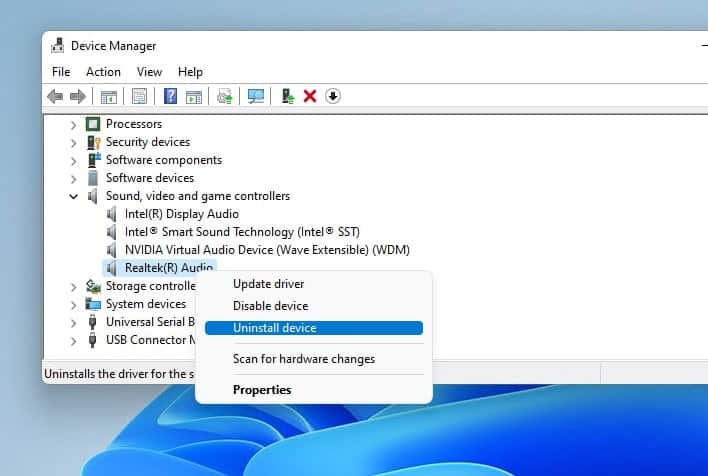The width and height of the screenshot is (708, 476).
Task: Click the Back arrow in toolbar
Action: point(55,96)
